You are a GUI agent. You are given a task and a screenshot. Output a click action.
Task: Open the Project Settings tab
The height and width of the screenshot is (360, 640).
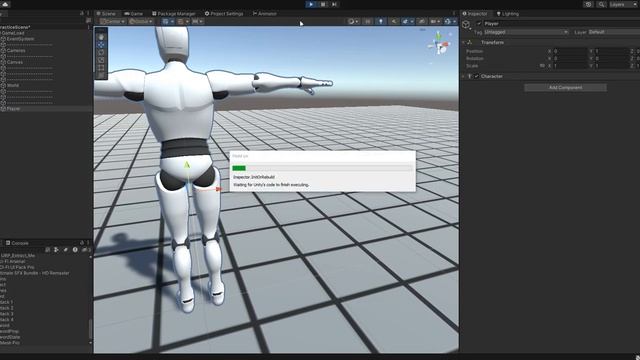(x=224, y=13)
